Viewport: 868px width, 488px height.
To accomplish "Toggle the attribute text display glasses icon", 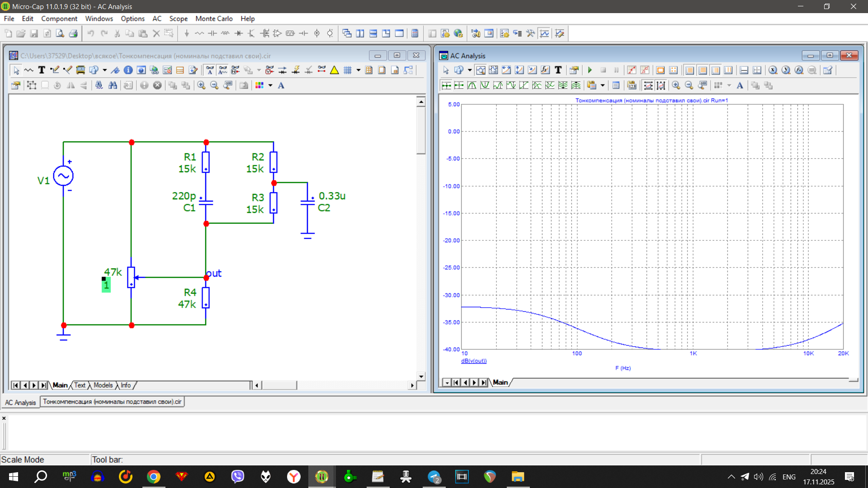I will pyautogui.click(x=222, y=70).
